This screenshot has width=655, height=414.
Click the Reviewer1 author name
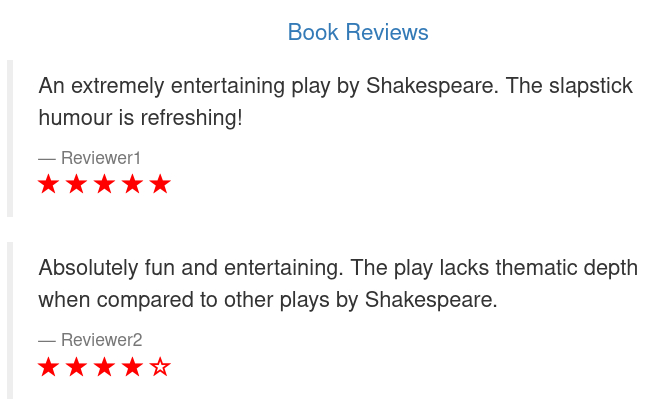[x=101, y=158]
